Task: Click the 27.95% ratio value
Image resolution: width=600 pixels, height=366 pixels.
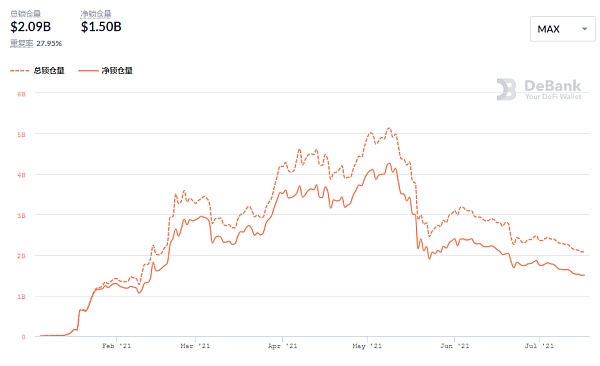Action: pyautogui.click(x=49, y=44)
